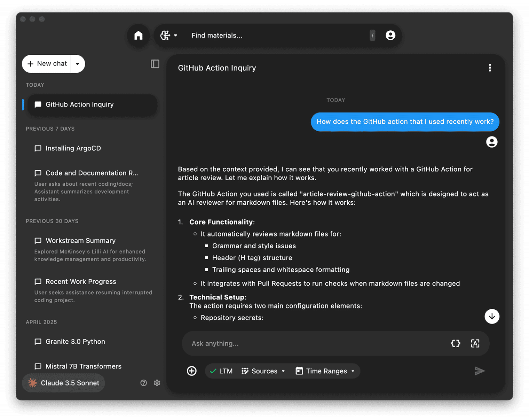The width and height of the screenshot is (529, 420).
Task: Click the 'Grammar and style issues' bullet
Action: click(x=254, y=246)
